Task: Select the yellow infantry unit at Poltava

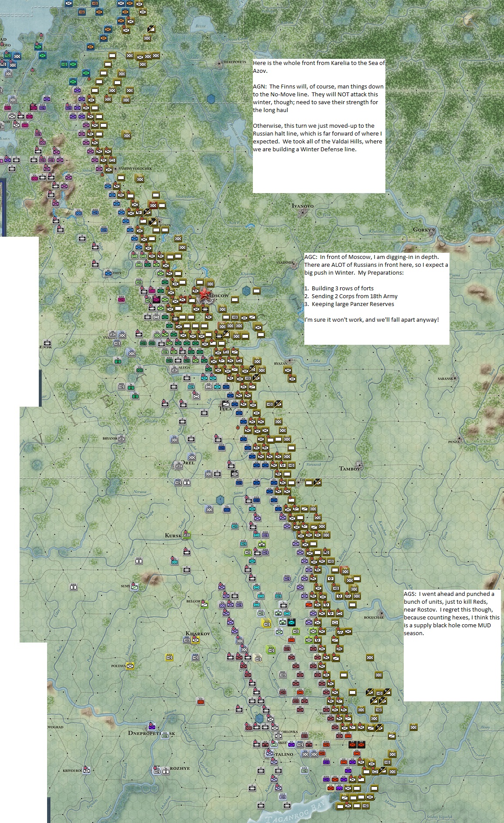Action: tap(130, 666)
